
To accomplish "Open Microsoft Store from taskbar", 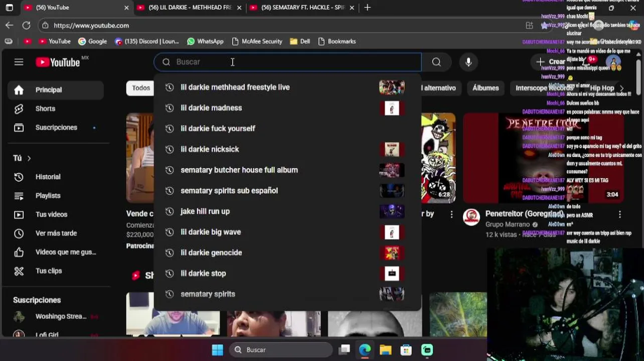I will pyautogui.click(x=406, y=350).
